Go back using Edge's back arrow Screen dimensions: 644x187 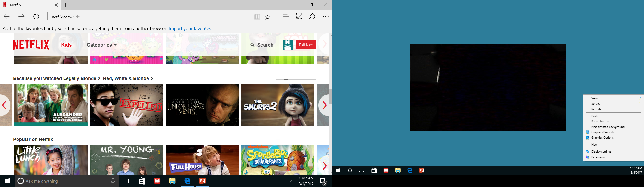(7, 17)
